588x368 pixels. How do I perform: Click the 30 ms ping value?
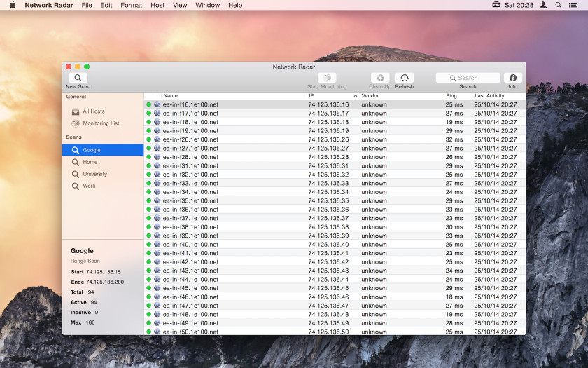tap(454, 227)
